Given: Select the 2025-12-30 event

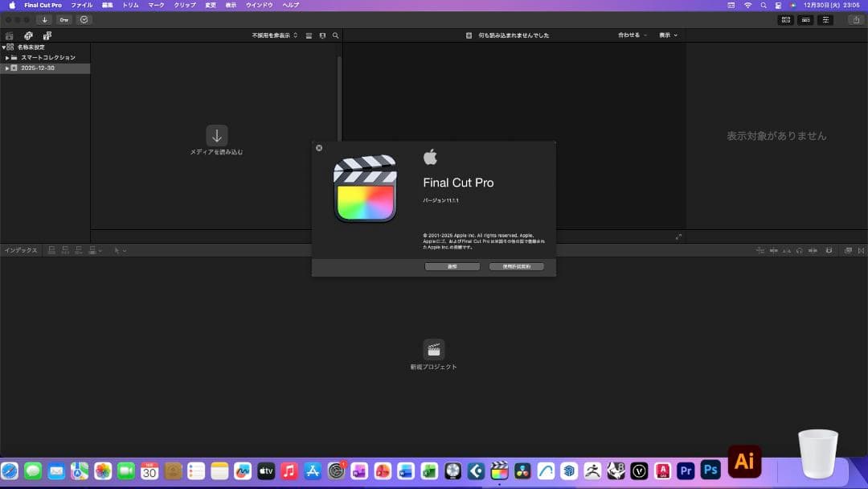Looking at the screenshot, I should 37,68.
